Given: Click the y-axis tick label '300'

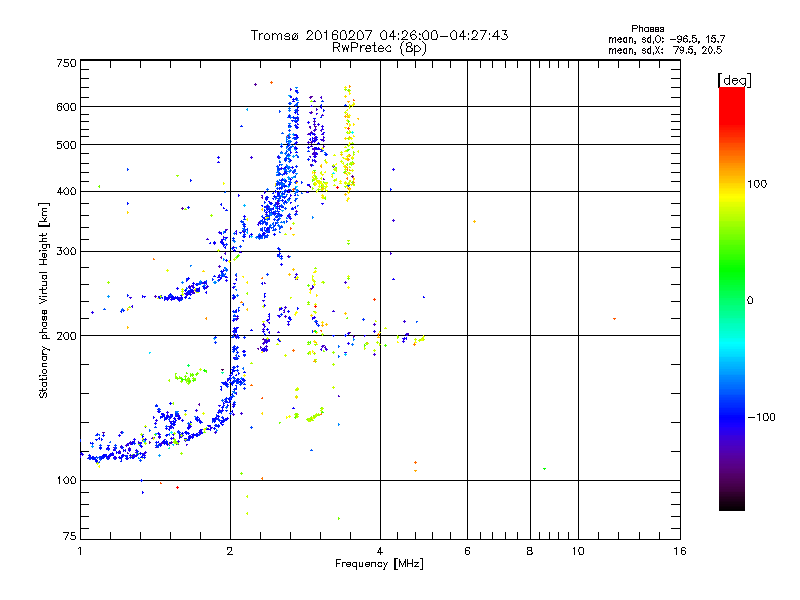Looking at the screenshot, I should tap(67, 252).
